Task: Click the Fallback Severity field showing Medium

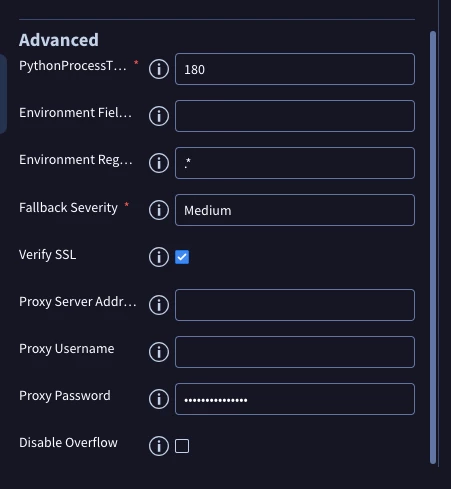Action: coord(295,210)
